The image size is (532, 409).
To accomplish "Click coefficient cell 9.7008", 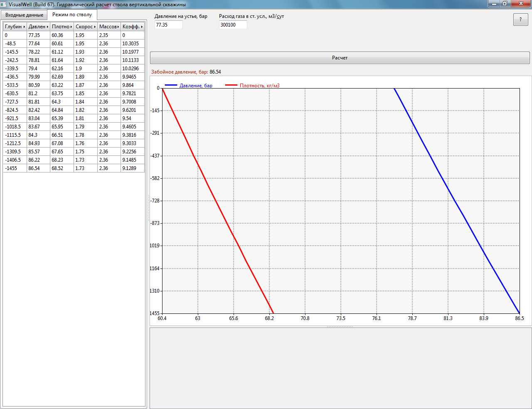I will tap(133, 102).
